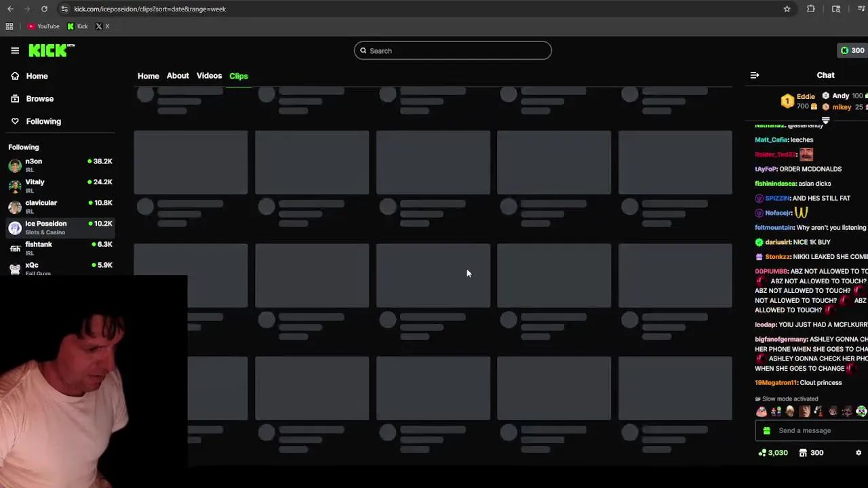Viewport: 868px width, 488px height.
Task: Open xQc channel in Following list
Action: (x=61, y=268)
